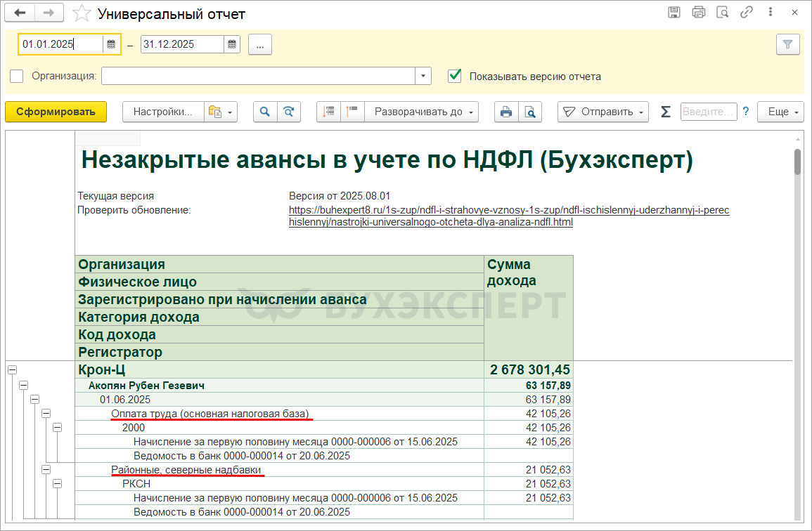Image resolution: width=812 pixels, height=531 pixels.
Task: Open the Отправить dropdown button
Action: (x=602, y=112)
